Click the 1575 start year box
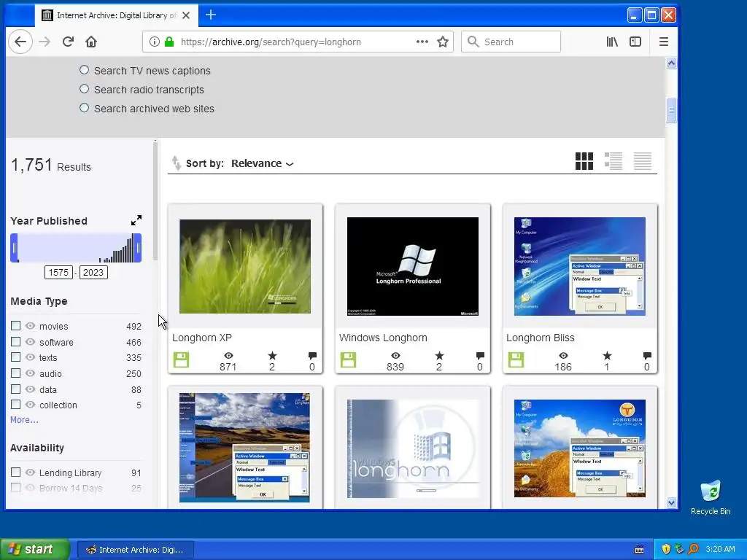747x560 pixels. [x=58, y=273]
